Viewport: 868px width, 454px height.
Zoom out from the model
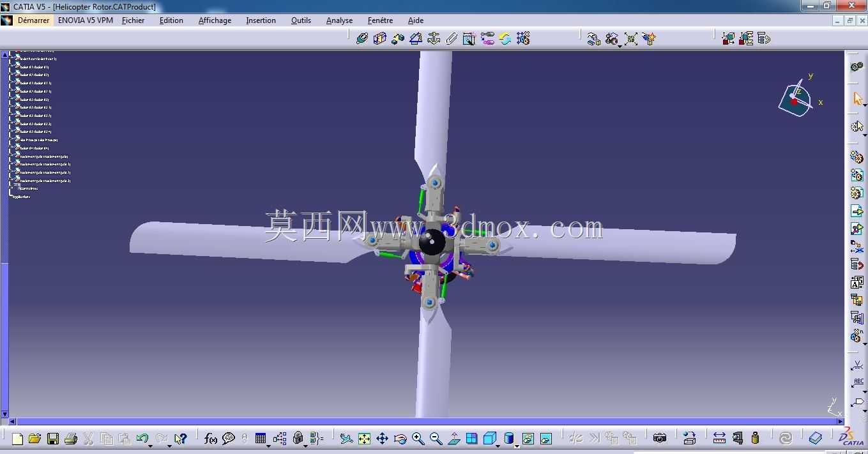[x=436, y=439]
